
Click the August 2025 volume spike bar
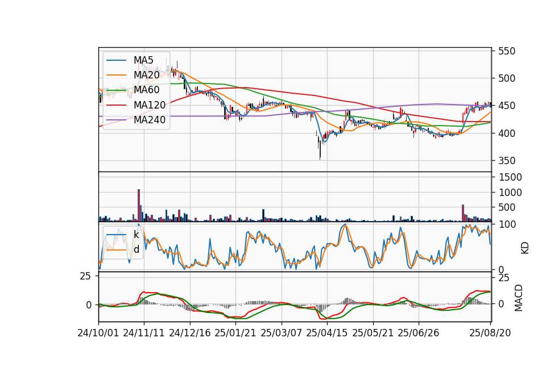coord(463,213)
